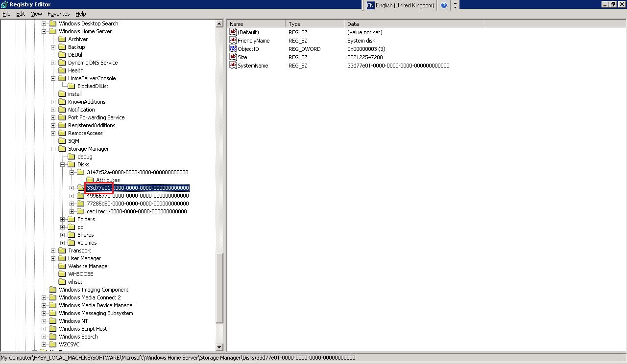Select the Attributes folder icon

click(90, 180)
